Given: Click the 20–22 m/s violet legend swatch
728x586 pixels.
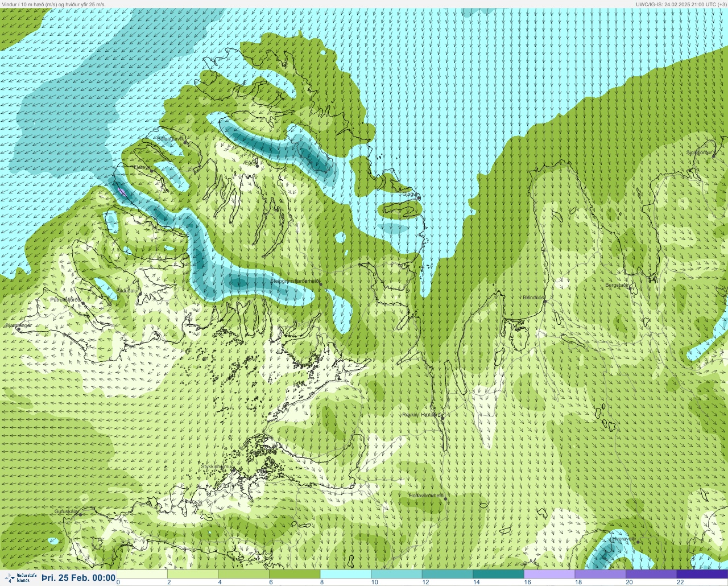Looking at the screenshot, I should 651,574.
